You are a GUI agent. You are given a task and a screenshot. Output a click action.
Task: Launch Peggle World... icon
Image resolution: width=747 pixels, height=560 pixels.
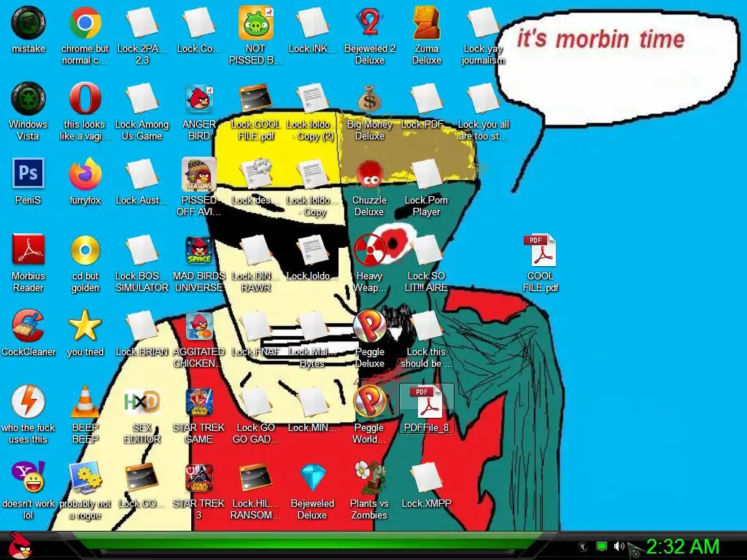370,402
